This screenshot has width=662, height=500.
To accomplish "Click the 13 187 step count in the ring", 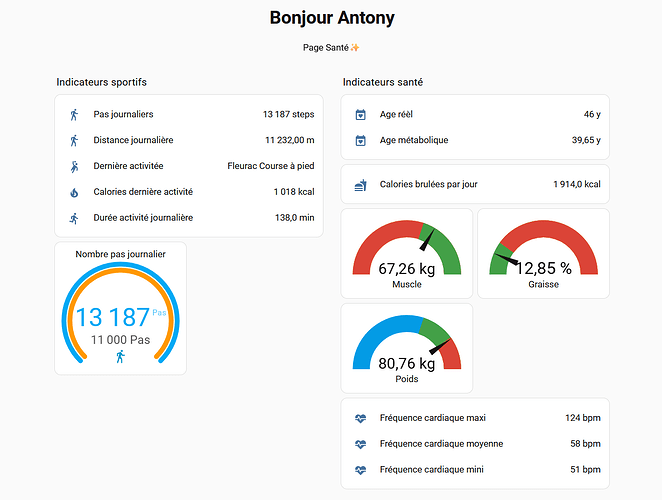I will (113, 318).
